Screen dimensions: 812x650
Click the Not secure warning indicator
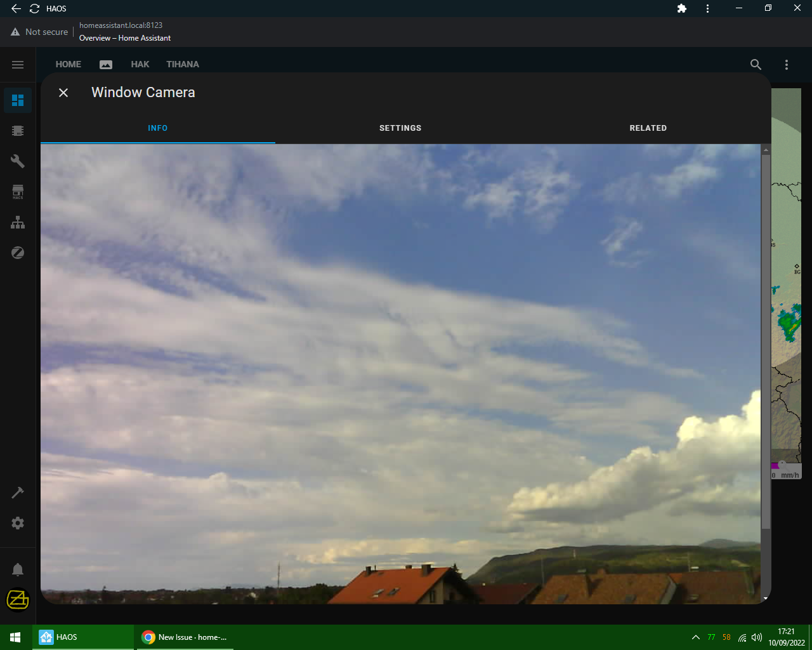coord(39,32)
